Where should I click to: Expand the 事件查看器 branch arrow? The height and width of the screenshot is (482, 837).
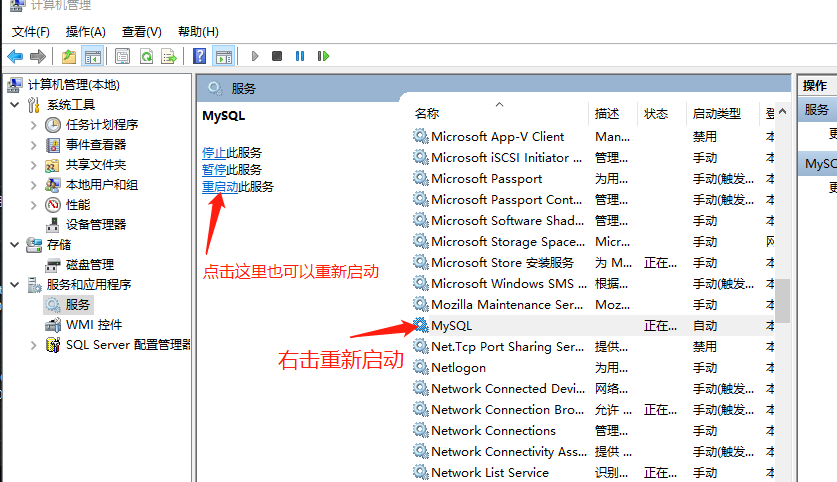[33, 145]
